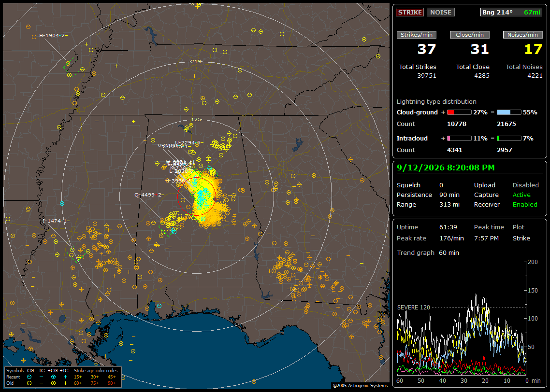Viewport: 550px width, 392px height.
Task: Click the green negative intracloud percentage bar
Action: pos(508,139)
